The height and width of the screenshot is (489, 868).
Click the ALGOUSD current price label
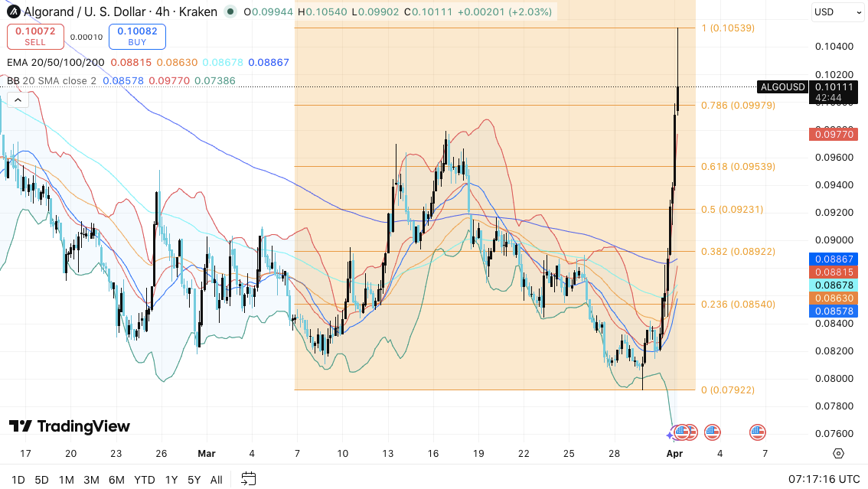781,87
